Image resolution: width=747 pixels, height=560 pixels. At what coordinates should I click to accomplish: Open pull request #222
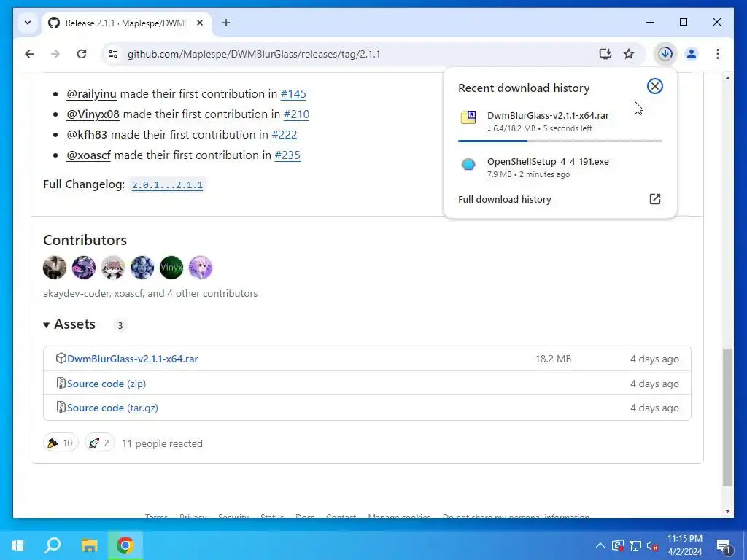point(284,135)
